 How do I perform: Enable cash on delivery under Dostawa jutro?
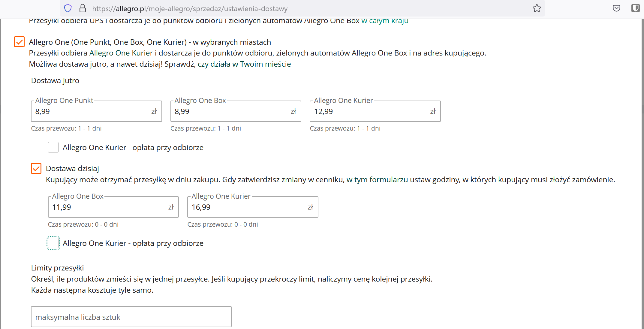tap(53, 147)
